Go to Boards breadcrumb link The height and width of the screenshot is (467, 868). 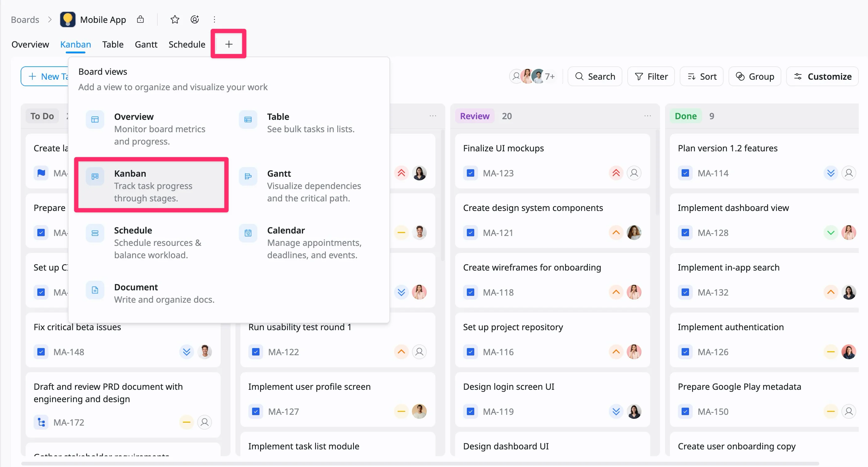25,19
